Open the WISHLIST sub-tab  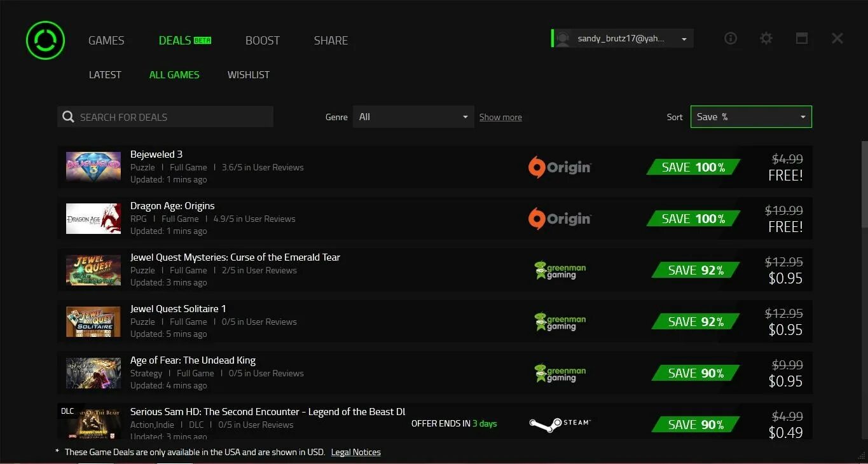coord(249,74)
